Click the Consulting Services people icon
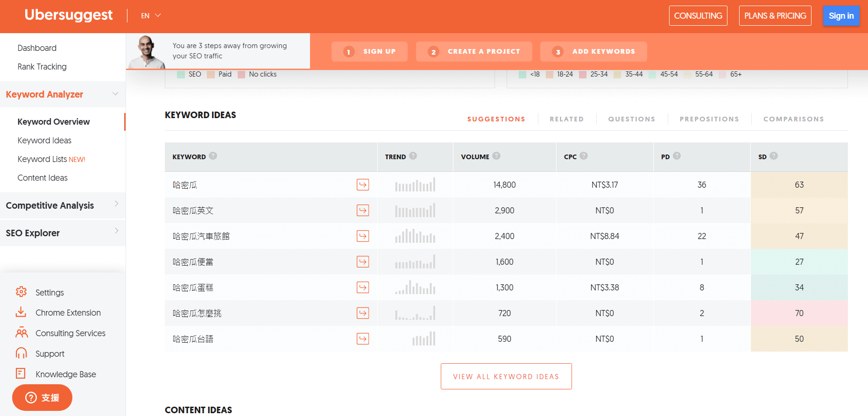The image size is (868, 416). pos(21,332)
